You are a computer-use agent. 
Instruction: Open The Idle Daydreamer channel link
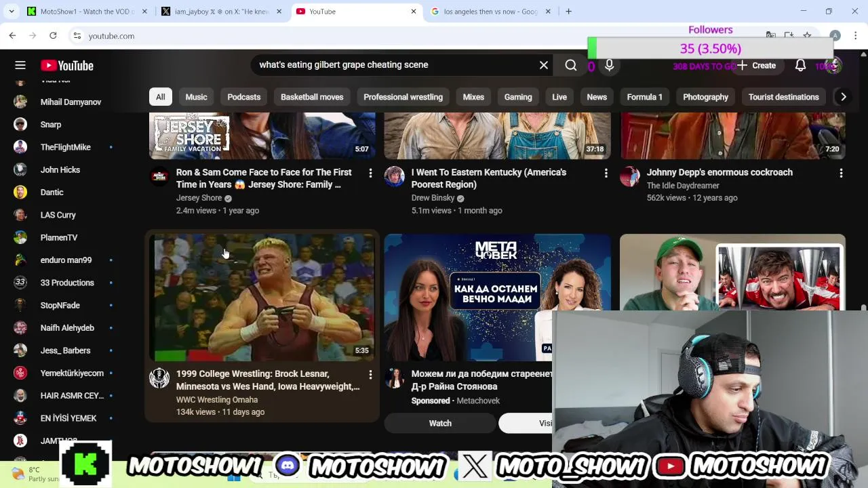pos(683,185)
